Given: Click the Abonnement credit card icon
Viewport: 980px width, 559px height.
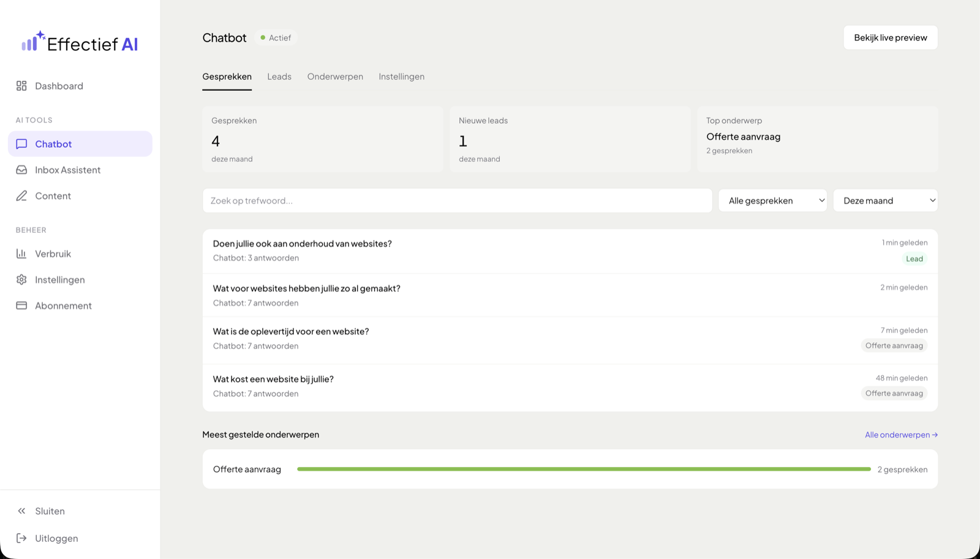Looking at the screenshot, I should 21,305.
